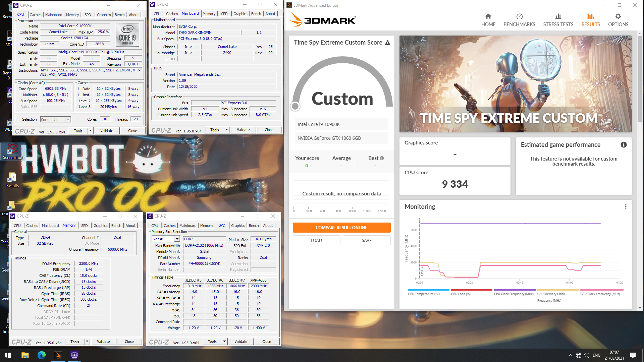Open Estimated game performance info icon

click(624, 145)
